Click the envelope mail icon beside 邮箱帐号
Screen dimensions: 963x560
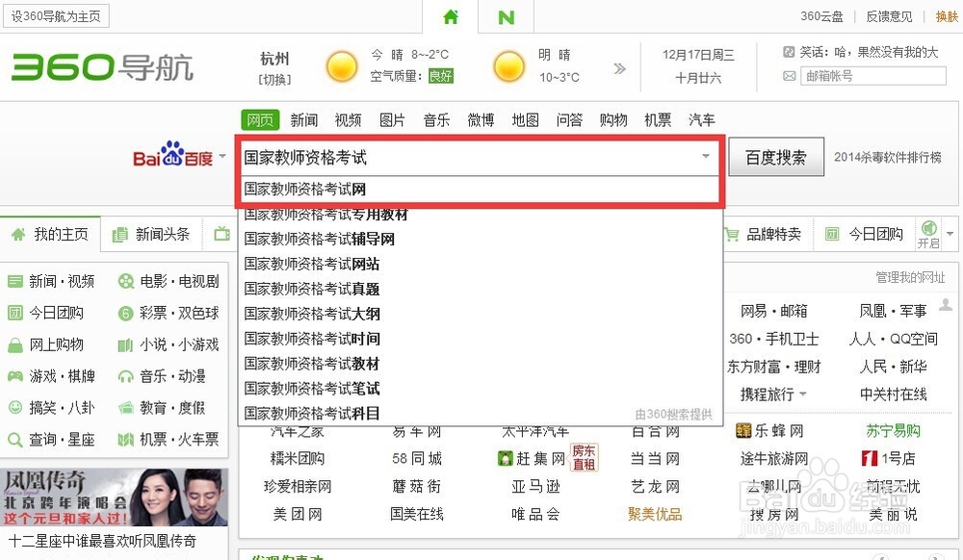click(790, 76)
